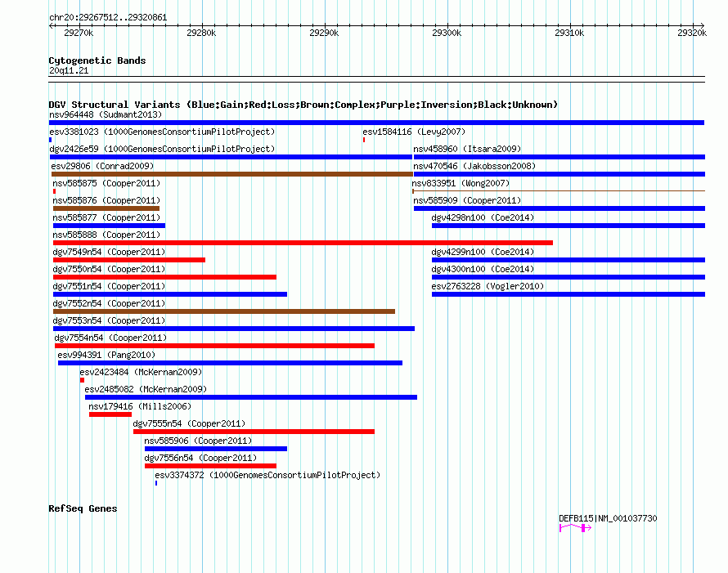The image size is (728, 573).
Task: Click nsv585877 (Cooper2011) label
Action: click(x=106, y=217)
